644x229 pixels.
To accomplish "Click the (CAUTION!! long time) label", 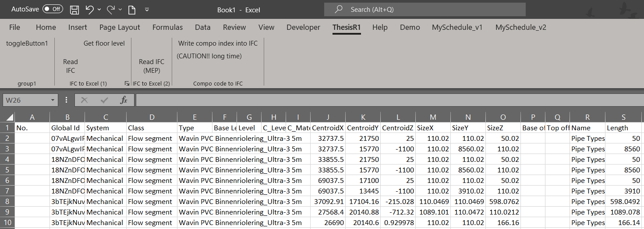I will 209,56.
